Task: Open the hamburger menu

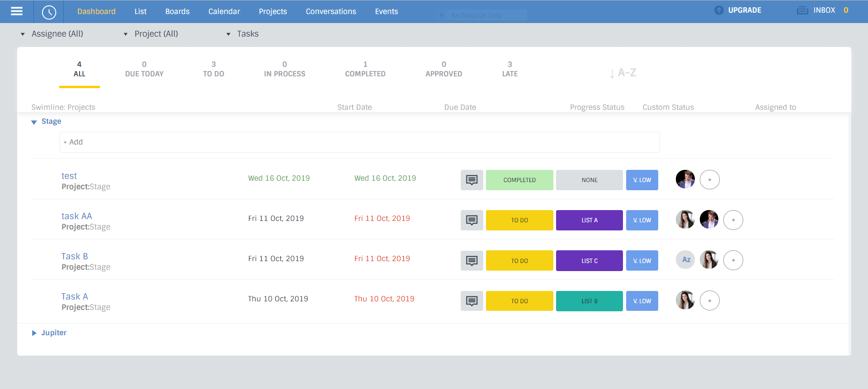Action: tap(17, 11)
